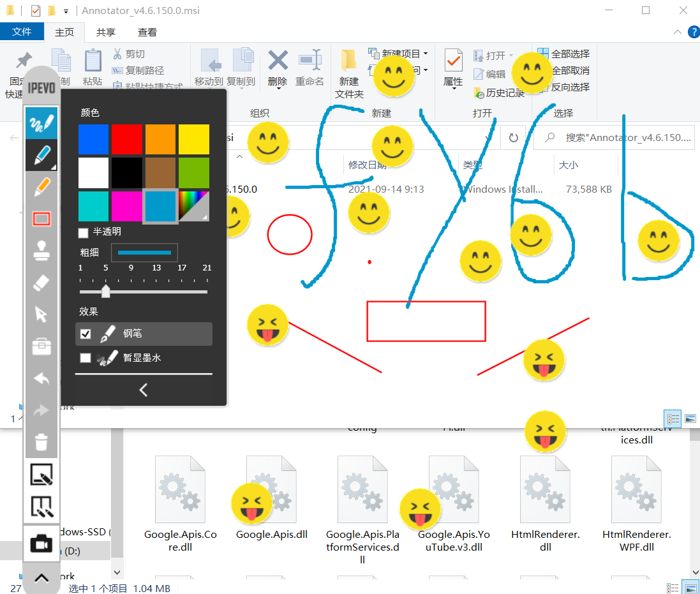
Task: Collapse the ribbon with the chevron
Action: click(x=677, y=32)
